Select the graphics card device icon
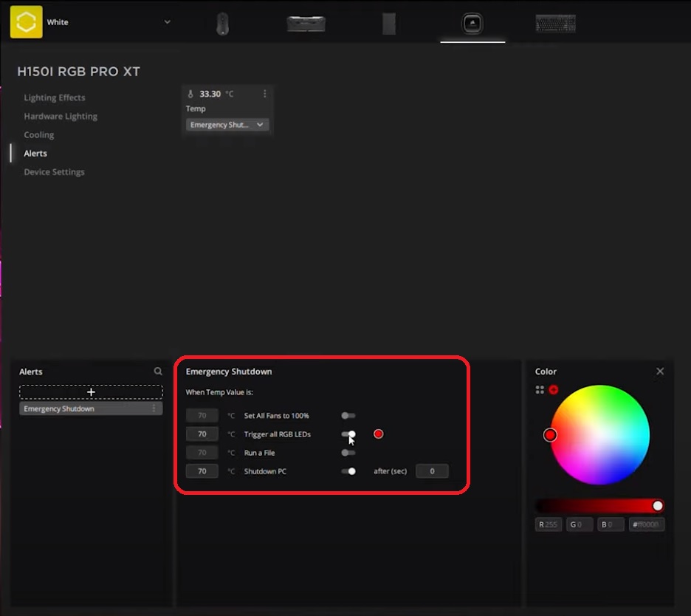This screenshot has width=691, height=616. coord(306,24)
